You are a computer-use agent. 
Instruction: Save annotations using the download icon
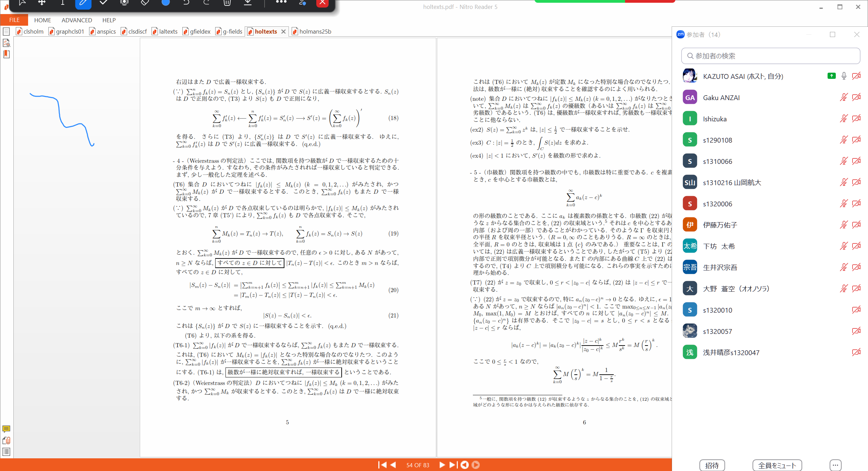248,3
